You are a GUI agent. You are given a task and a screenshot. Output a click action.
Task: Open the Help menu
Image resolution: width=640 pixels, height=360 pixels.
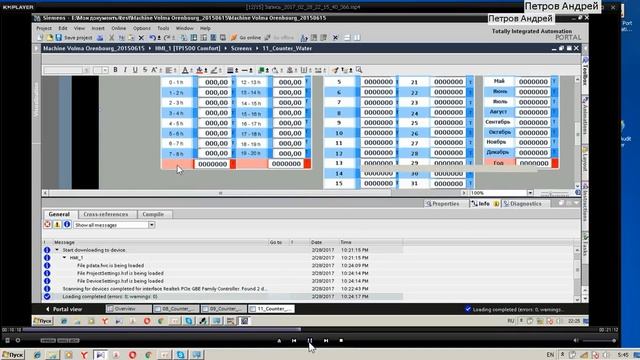click(205, 28)
